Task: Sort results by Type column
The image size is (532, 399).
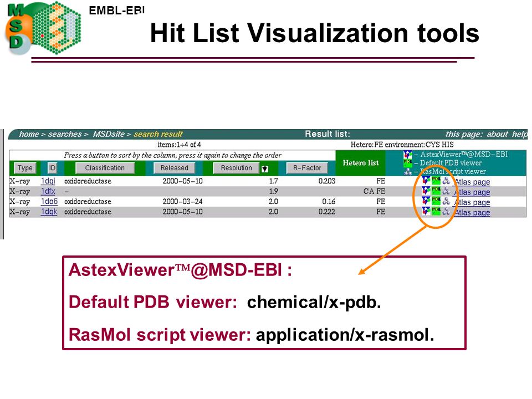Action: 25,168
